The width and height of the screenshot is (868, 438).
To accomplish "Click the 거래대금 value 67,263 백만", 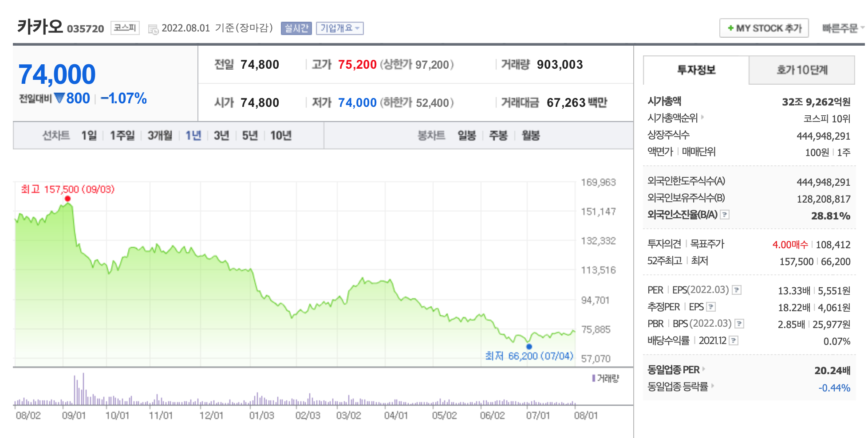I will [x=577, y=103].
